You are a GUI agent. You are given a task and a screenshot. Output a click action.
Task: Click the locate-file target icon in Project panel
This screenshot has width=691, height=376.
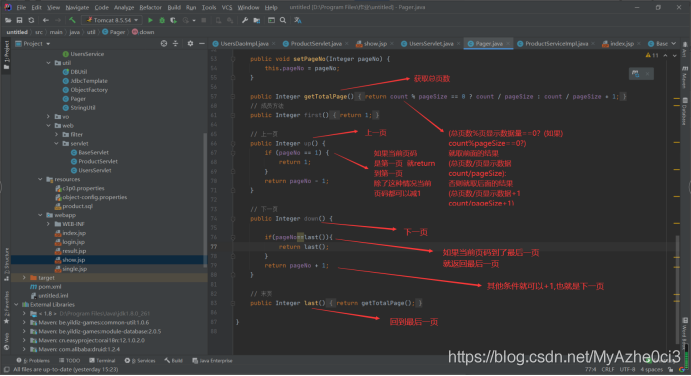164,44
